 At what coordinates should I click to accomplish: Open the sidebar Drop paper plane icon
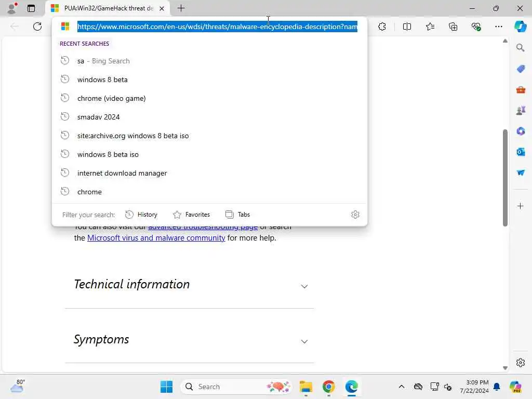coord(521,172)
